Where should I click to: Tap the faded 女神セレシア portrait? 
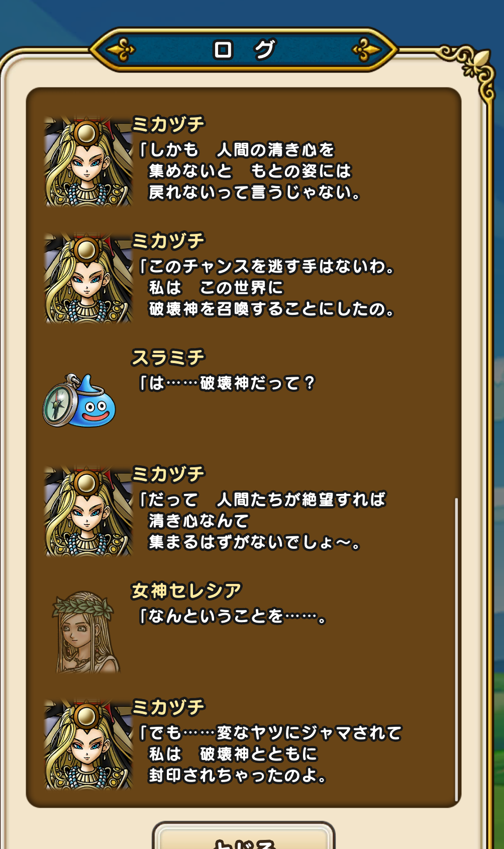(x=86, y=632)
